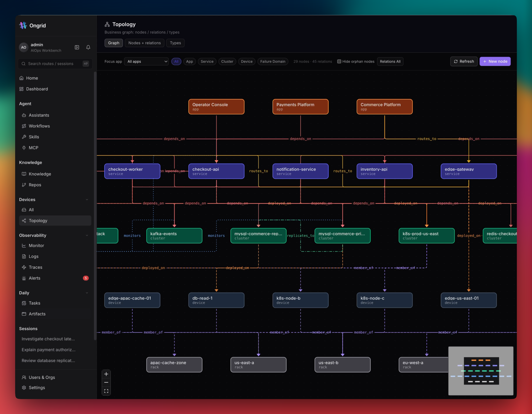The height and width of the screenshot is (414, 532).
Task: Open the admin profile avatar
Action: coord(24,47)
